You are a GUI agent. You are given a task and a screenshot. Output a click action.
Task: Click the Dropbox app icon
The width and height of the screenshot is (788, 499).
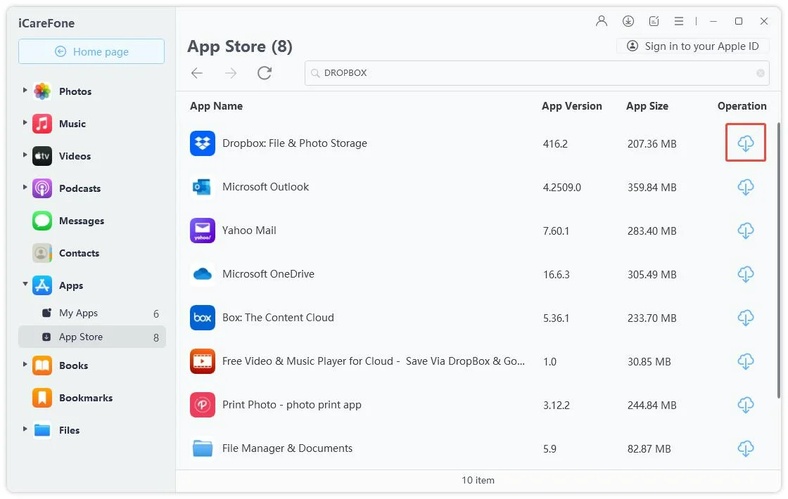pos(203,143)
